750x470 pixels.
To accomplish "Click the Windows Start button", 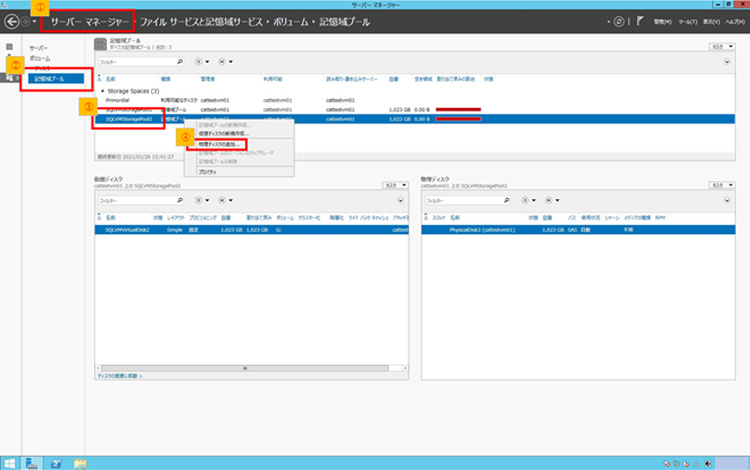I will pyautogui.click(x=9, y=462).
